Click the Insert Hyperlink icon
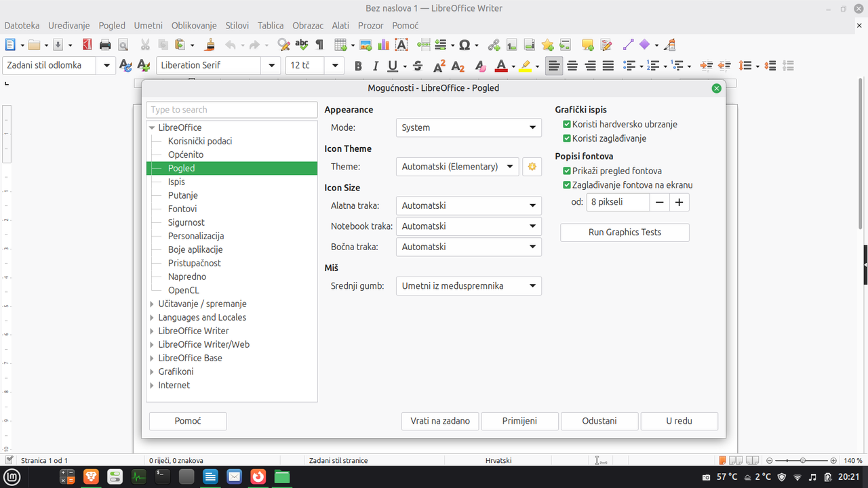 [494, 45]
